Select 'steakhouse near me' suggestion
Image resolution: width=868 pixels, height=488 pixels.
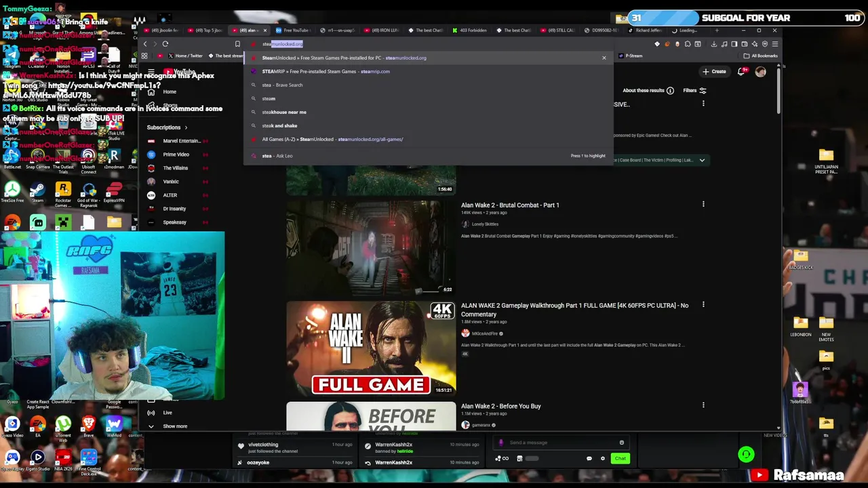tap(429, 112)
